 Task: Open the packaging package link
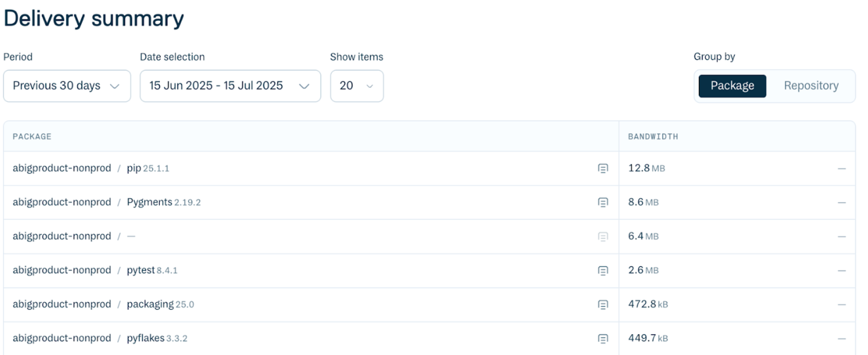[x=150, y=304]
